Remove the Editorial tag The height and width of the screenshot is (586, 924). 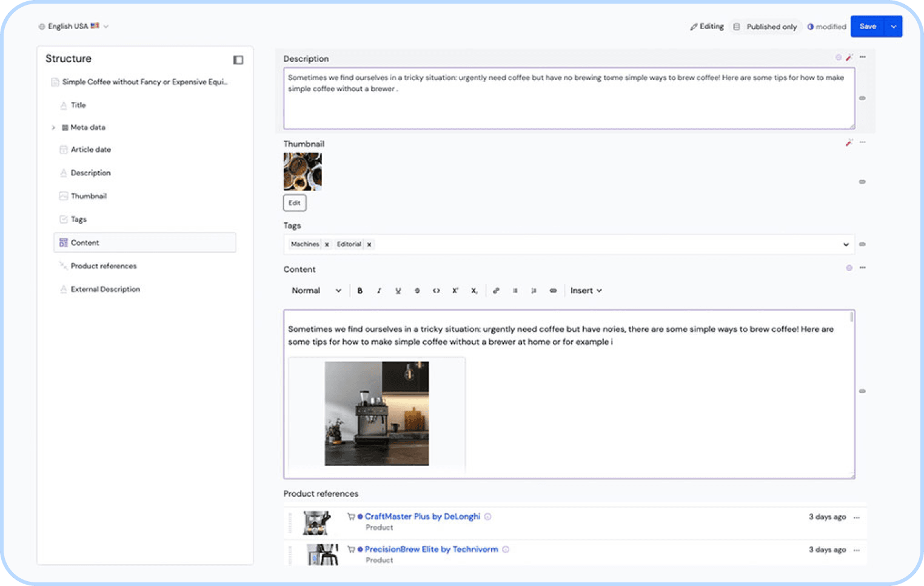369,244
